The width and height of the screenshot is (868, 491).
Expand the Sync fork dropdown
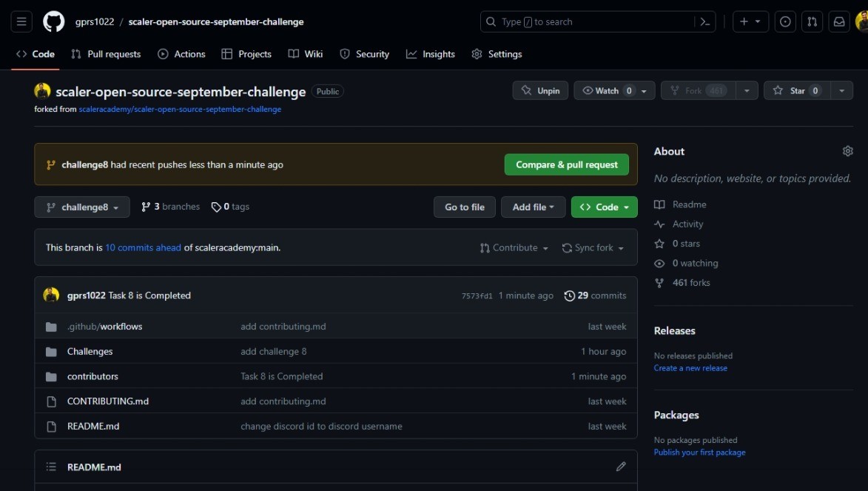click(x=592, y=248)
